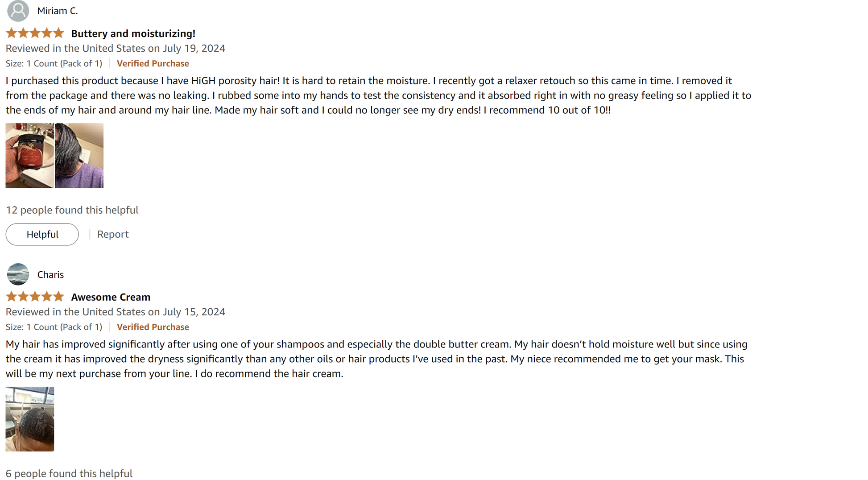The height and width of the screenshot is (480, 868).
Task: Click Verified Purchase on Miriam C.'s review
Action: (153, 64)
